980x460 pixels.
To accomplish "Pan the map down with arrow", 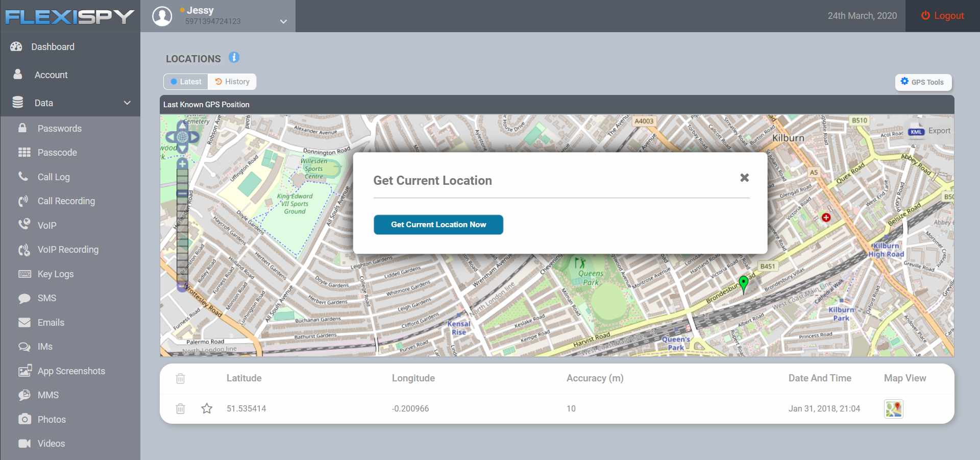I will (182, 148).
